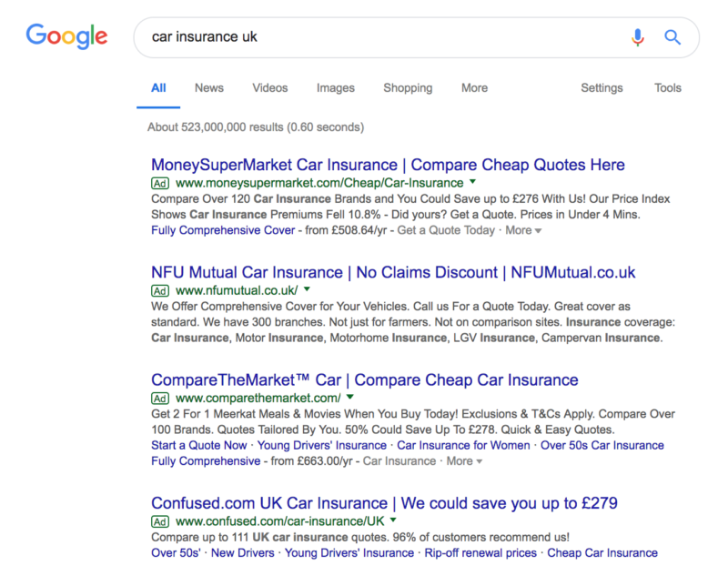Image resolution: width=728 pixels, height=586 pixels.
Task: Start voice search with microphone icon
Action: click(638, 37)
